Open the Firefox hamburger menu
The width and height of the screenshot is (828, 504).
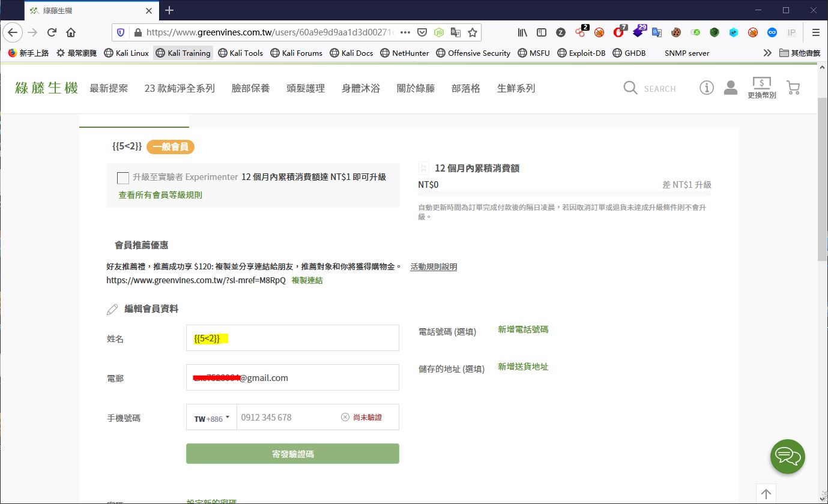tap(815, 32)
